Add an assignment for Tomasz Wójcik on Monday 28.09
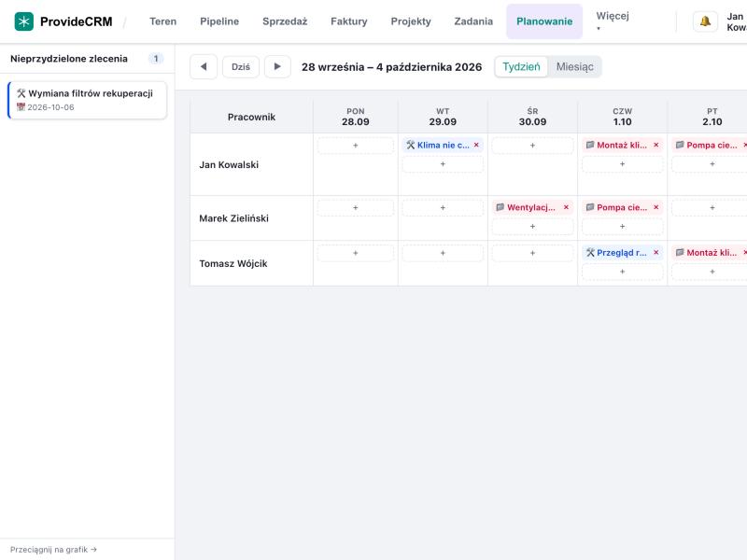Screen dimensions: 747x560 pos(356,253)
